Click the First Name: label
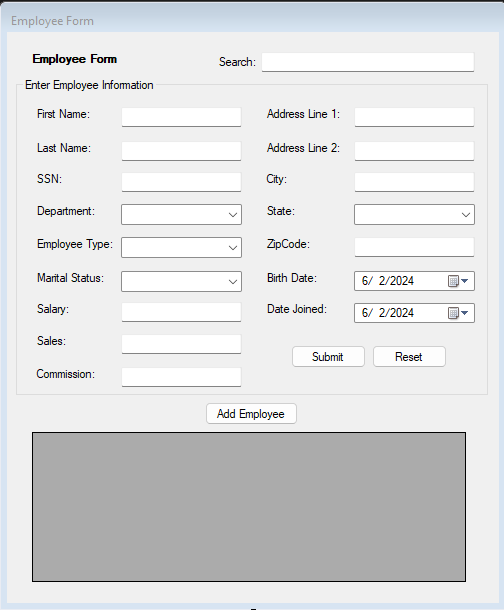Screen dimensions: 504x610 63,114
